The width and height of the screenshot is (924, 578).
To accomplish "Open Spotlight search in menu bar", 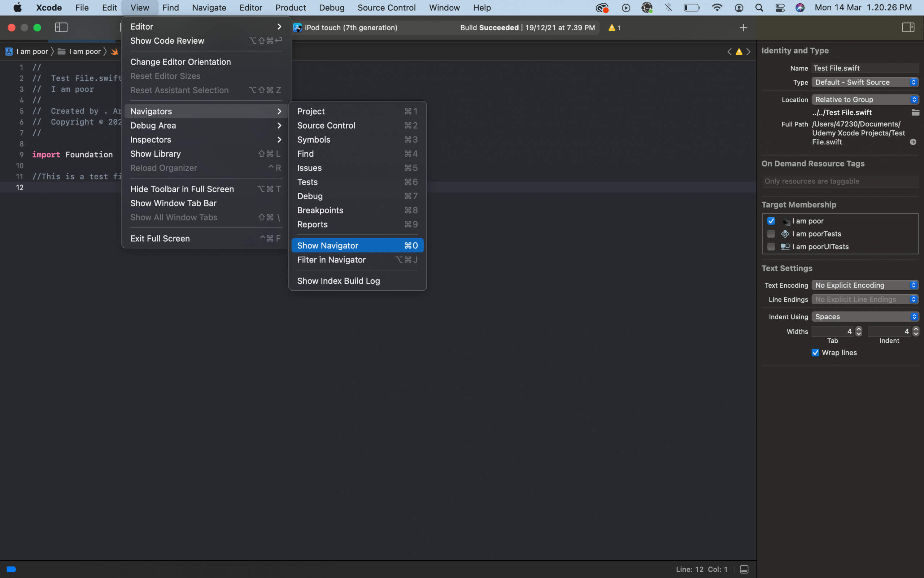I will [759, 8].
